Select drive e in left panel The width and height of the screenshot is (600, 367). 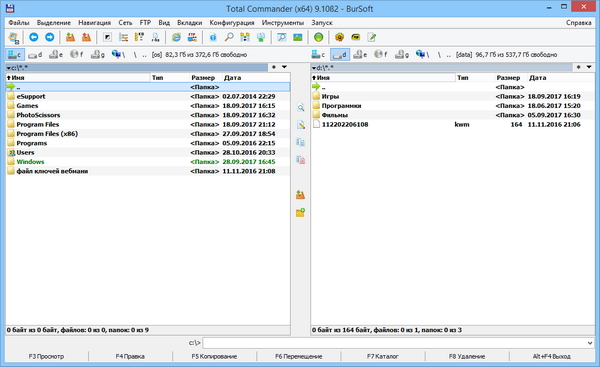tap(56, 55)
